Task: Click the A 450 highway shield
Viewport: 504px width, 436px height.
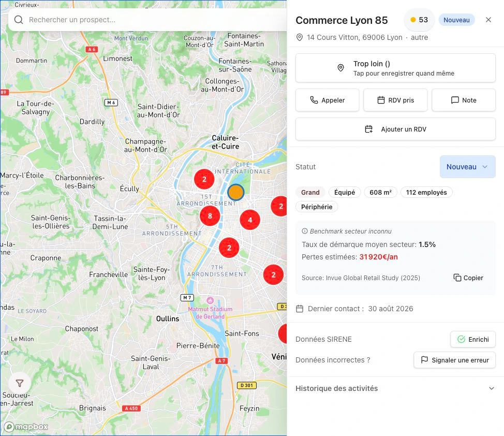Action: coord(131,409)
